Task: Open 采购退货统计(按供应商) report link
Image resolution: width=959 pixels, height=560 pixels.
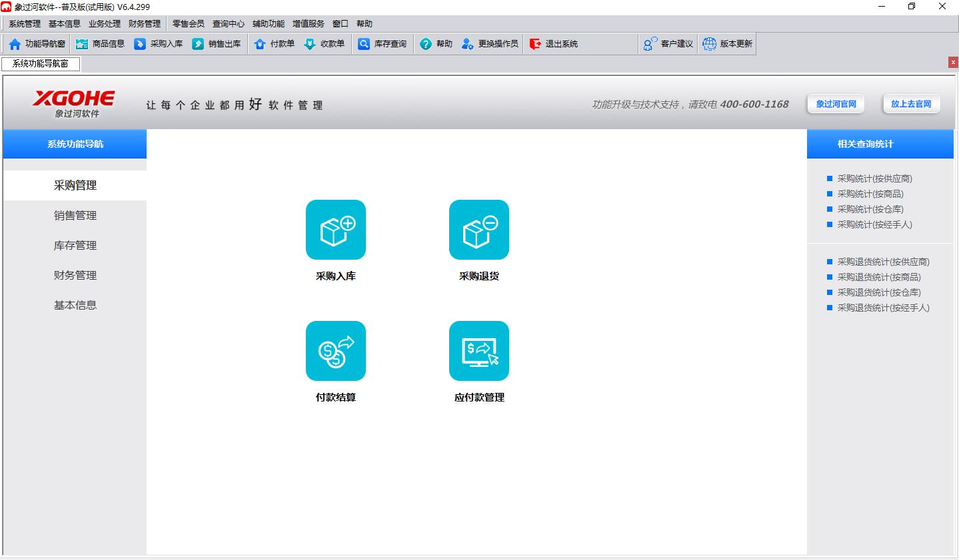Action: click(x=883, y=262)
